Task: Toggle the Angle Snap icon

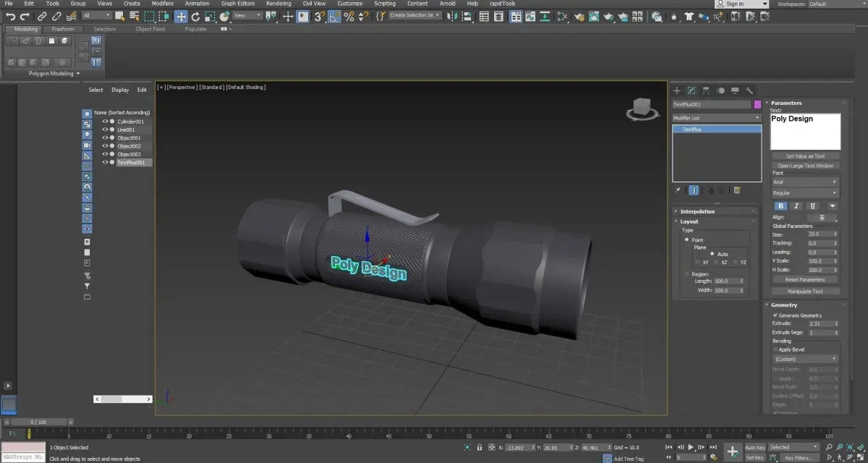Action: (x=334, y=17)
